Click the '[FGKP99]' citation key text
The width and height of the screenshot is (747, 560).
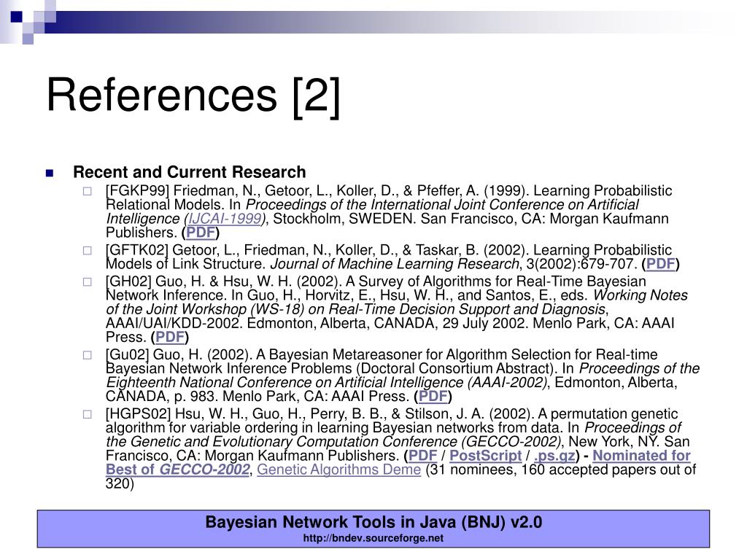point(137,190)
